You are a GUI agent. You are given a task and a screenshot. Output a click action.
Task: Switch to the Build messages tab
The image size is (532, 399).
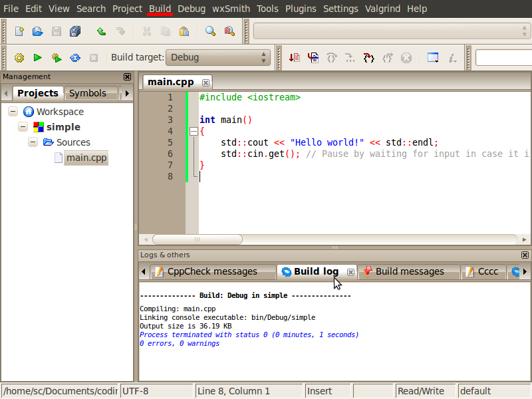tap(409, 271)
